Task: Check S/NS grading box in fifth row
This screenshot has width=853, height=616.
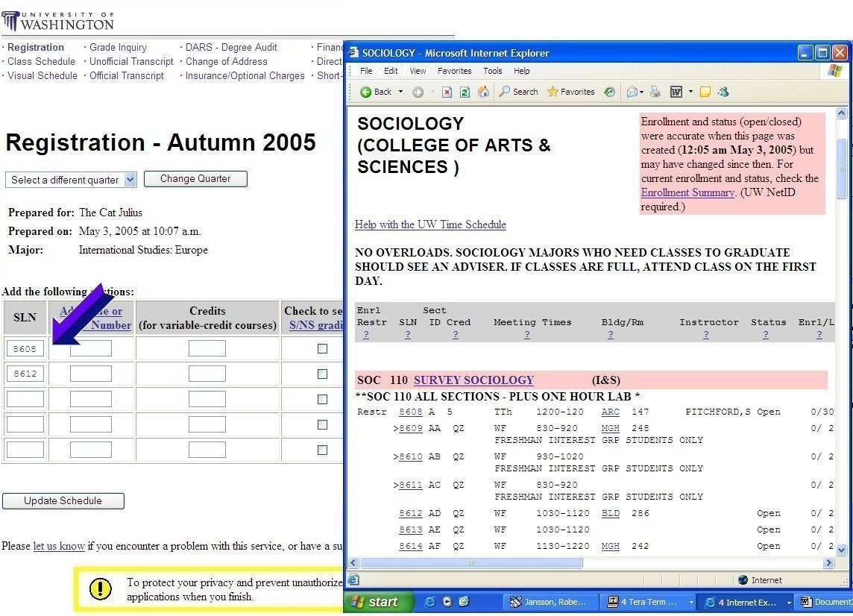Action: pos(323,450)
